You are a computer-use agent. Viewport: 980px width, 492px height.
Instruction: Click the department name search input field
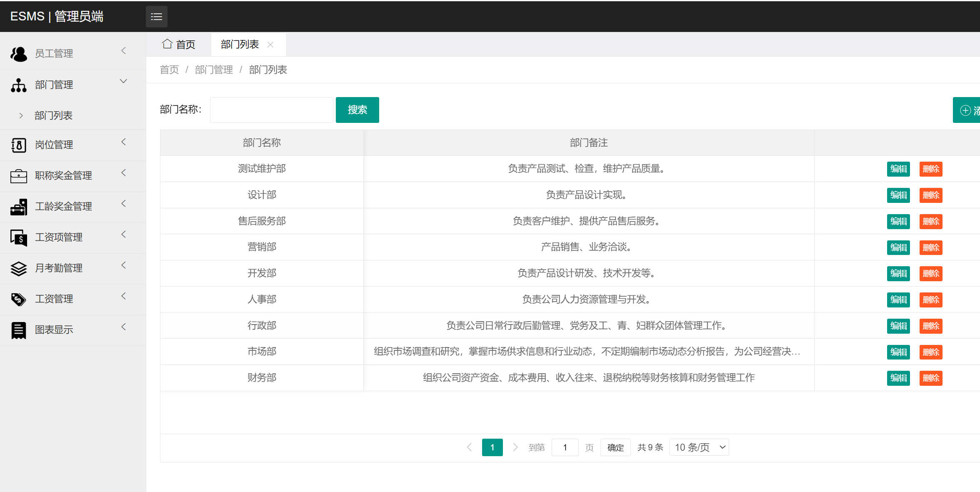271,110
